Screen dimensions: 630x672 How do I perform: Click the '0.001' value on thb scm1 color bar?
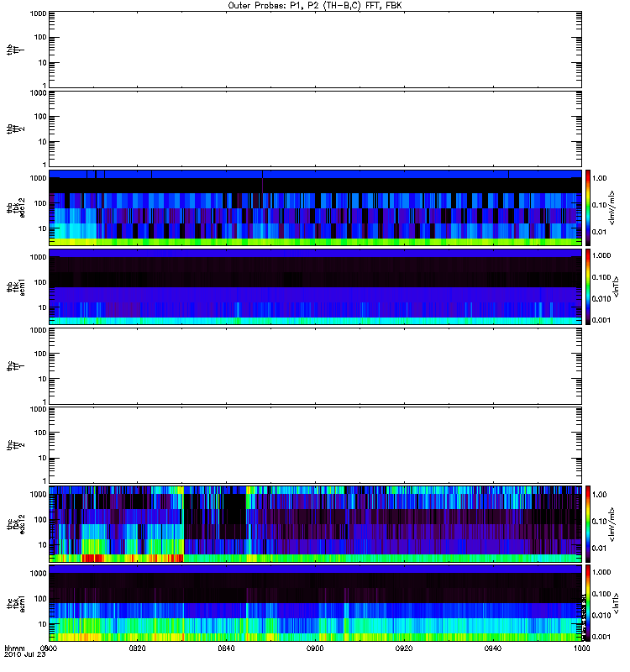coord(601,320)
